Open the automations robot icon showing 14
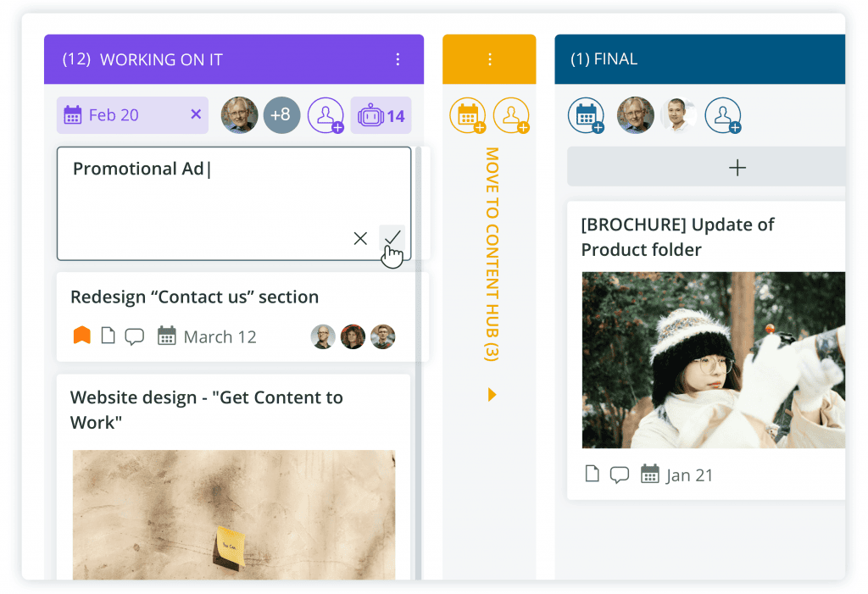 pyautogui.click(x=381, y=114)
